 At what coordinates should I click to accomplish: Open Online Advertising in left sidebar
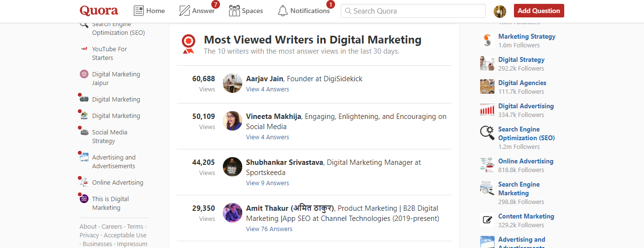pos(117,182)
